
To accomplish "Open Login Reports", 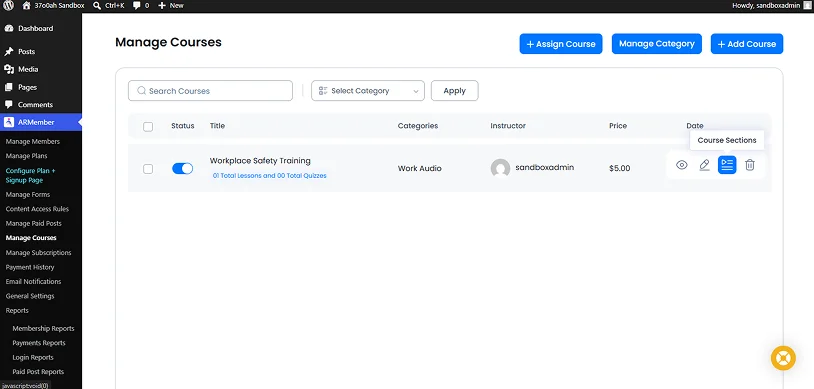I will [33, 357].
